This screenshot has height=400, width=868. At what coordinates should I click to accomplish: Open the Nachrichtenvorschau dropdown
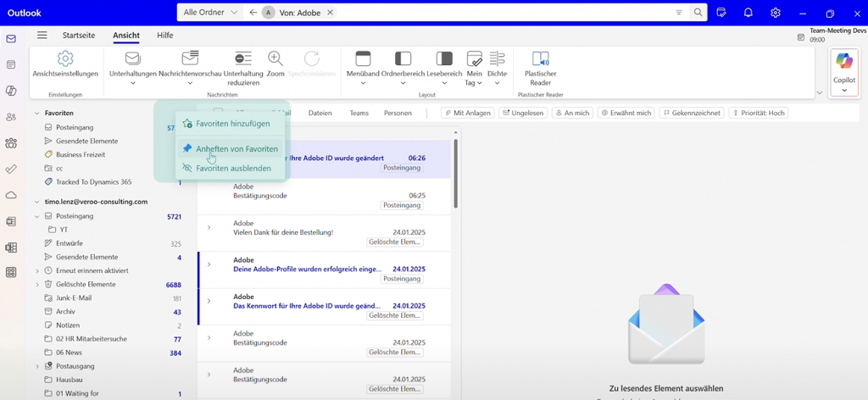coord(190,83)
